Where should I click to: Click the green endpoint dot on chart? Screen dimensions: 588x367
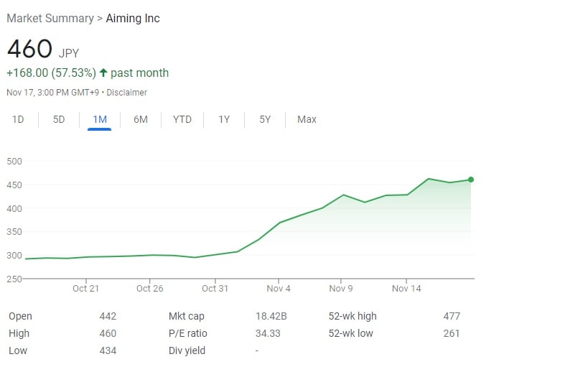tap(471, 180)
